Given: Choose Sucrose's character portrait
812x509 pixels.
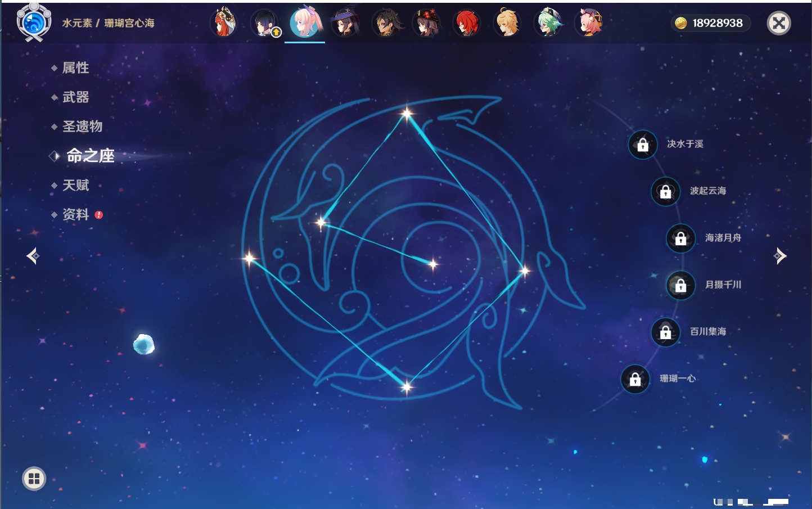Looking at the screenshot, I should tap(548, 23).
